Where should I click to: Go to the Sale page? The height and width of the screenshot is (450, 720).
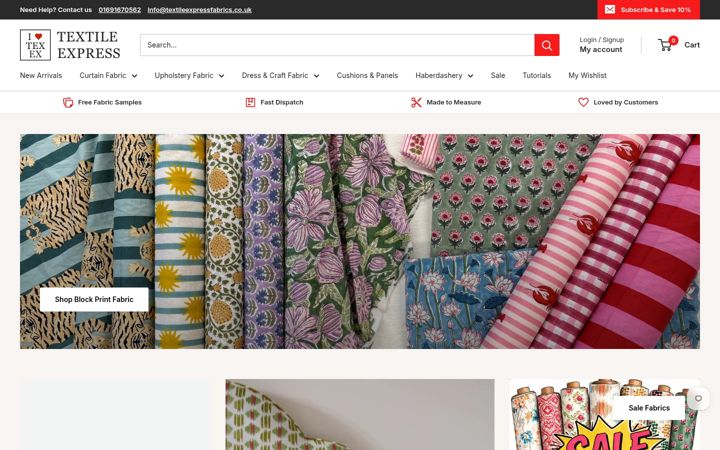click(498, 75)
